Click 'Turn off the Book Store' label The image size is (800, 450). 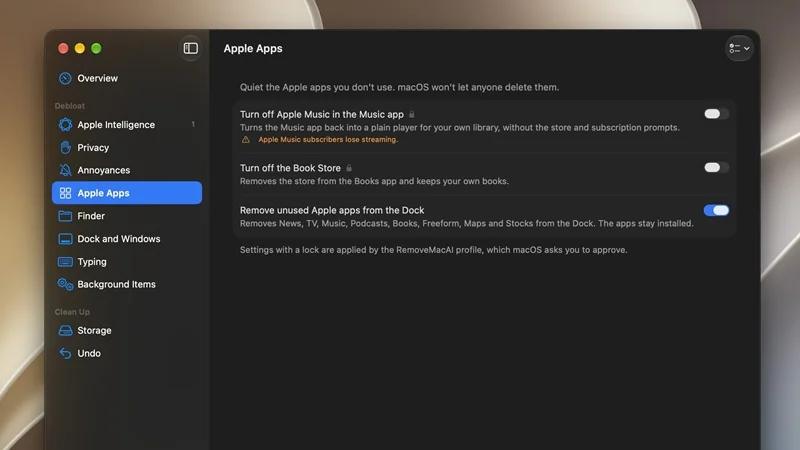click(290, 168)
